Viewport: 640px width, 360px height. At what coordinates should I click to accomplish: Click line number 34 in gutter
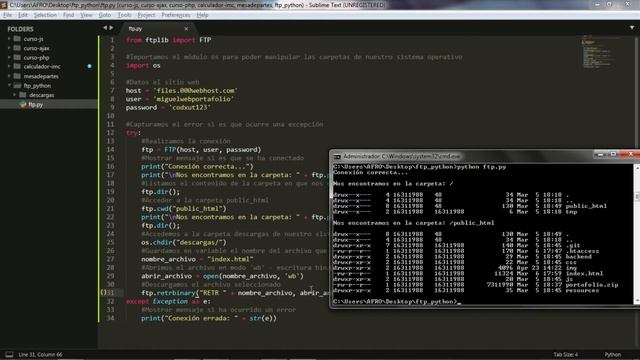[110, 318]
